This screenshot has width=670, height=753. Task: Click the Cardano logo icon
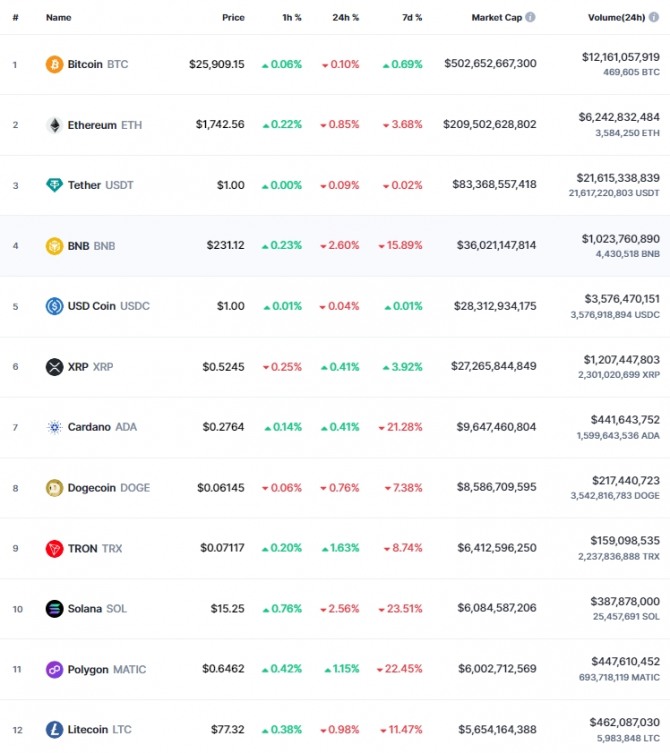coord(54,427)
